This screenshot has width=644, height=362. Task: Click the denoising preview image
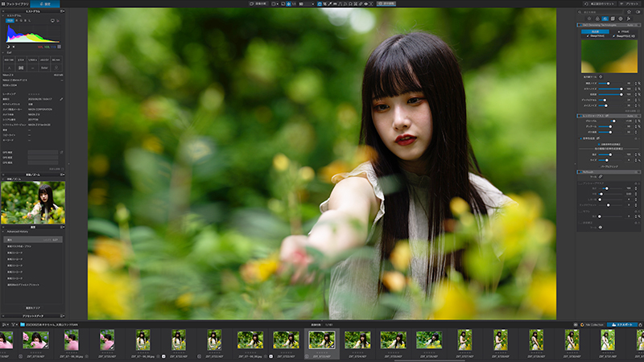point(609,56)
